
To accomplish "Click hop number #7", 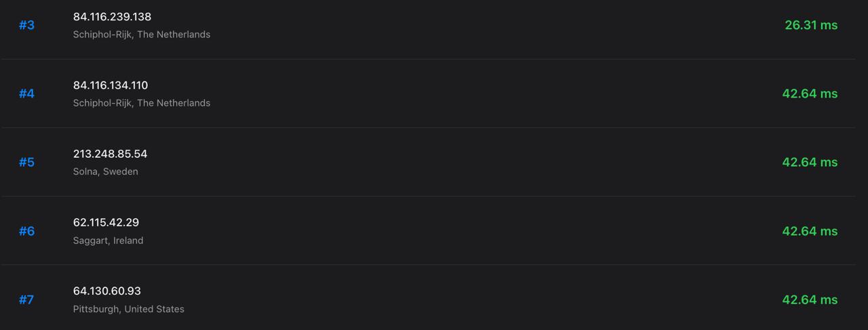I will [26, 300].
